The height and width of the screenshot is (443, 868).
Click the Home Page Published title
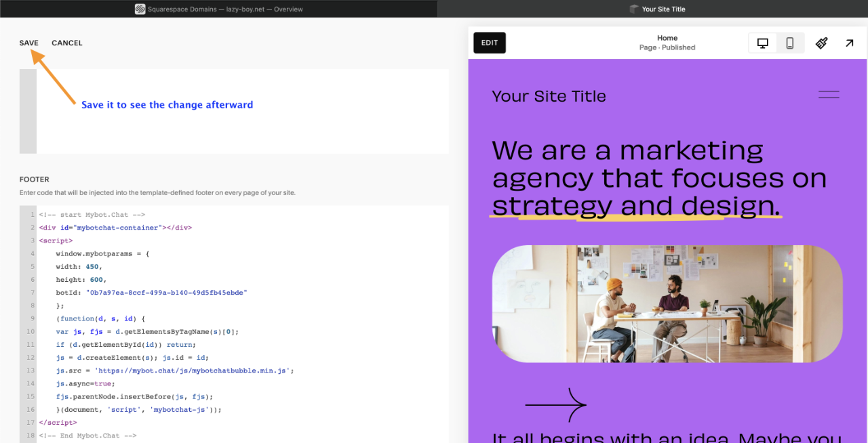click(x=667, y=43)
